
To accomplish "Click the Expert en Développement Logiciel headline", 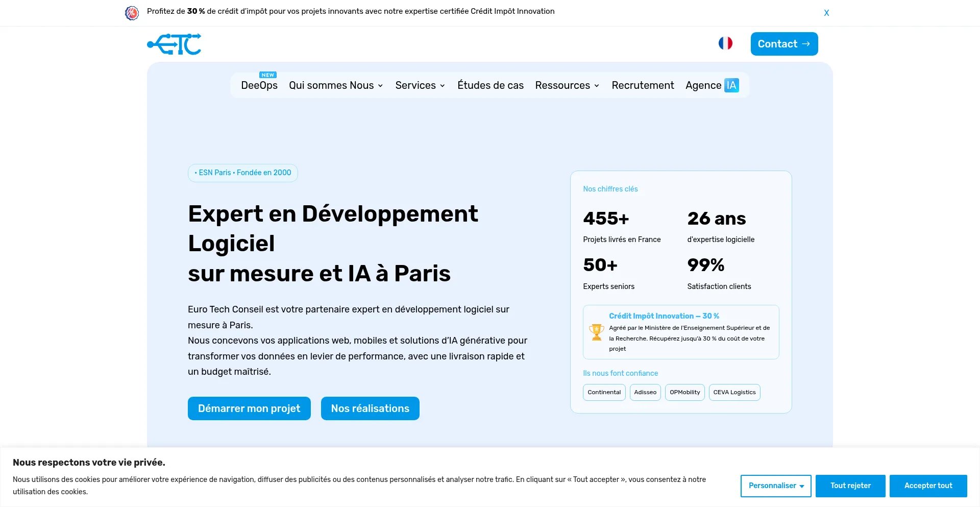I will pyautogui.click(x=333, y=244).
